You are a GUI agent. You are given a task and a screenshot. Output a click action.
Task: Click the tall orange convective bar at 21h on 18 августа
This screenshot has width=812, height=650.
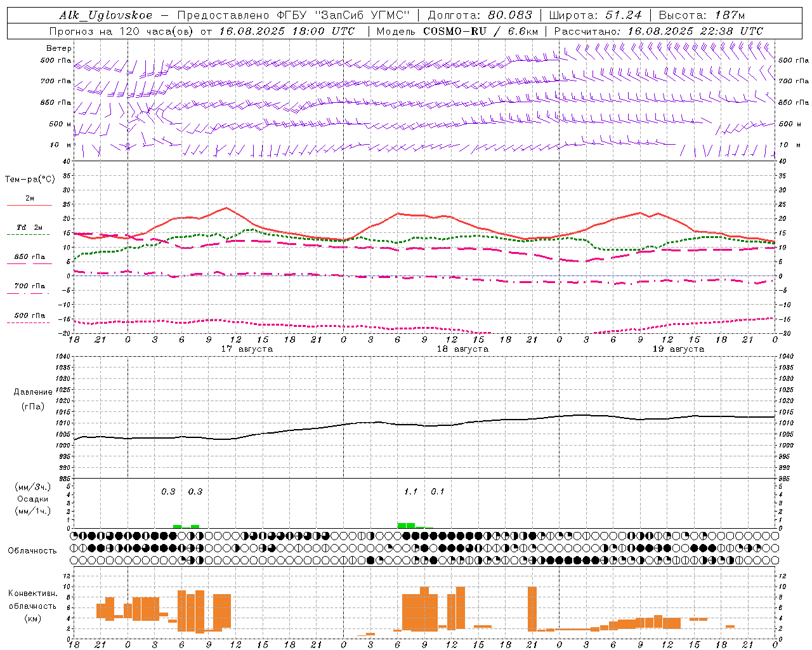click(x=532, y=609)
